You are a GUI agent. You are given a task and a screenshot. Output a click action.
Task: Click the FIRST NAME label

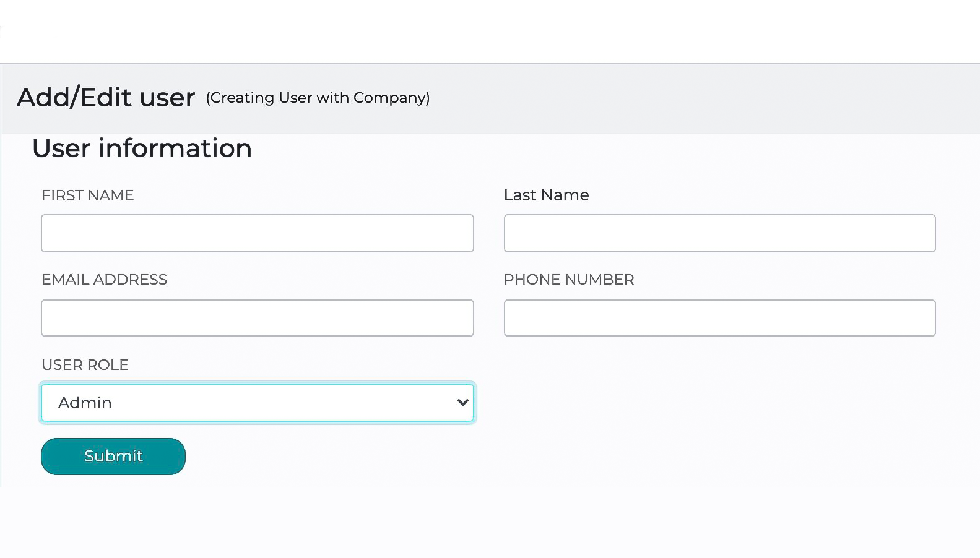87,195
